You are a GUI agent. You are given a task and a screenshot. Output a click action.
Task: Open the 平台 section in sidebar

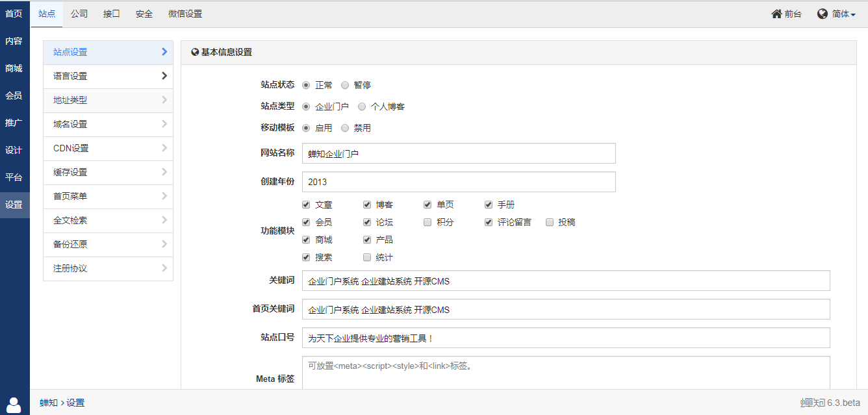pos(14,177)
